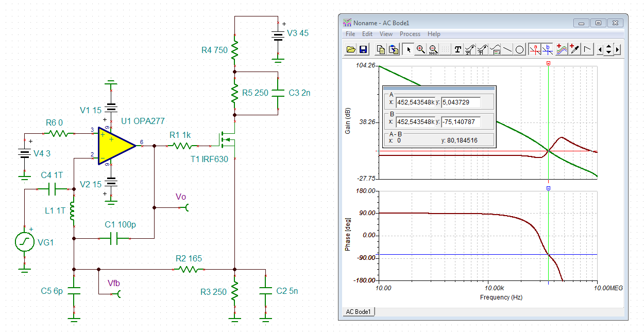Switch to the AC Bode1 tab
The height and width of the screenshot is (335, 644).
(x=359, y=311)
